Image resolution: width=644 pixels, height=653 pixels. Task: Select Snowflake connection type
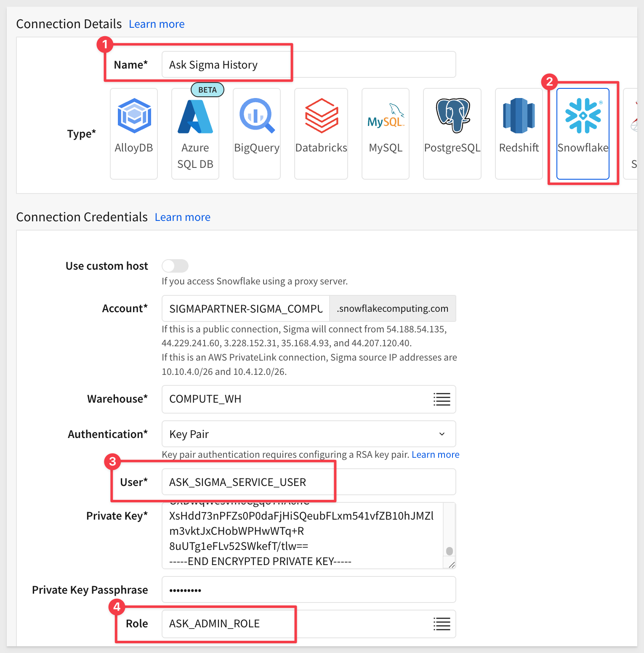(583, 134)
